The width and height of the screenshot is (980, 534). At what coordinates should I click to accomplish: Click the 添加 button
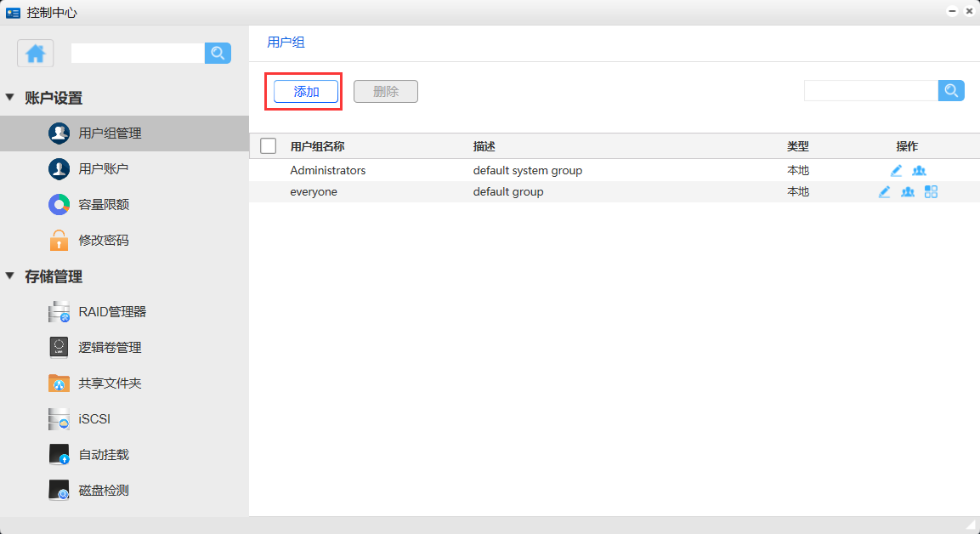pos(306,92)
